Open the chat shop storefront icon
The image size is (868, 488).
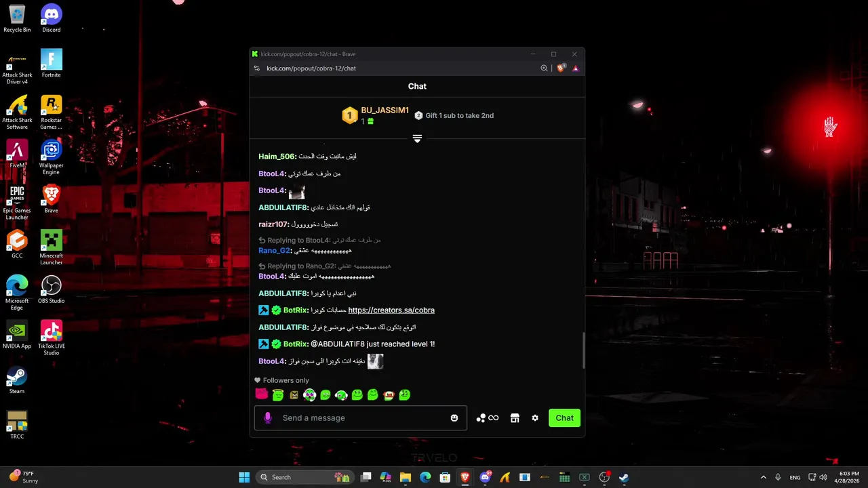coord(515,418)
